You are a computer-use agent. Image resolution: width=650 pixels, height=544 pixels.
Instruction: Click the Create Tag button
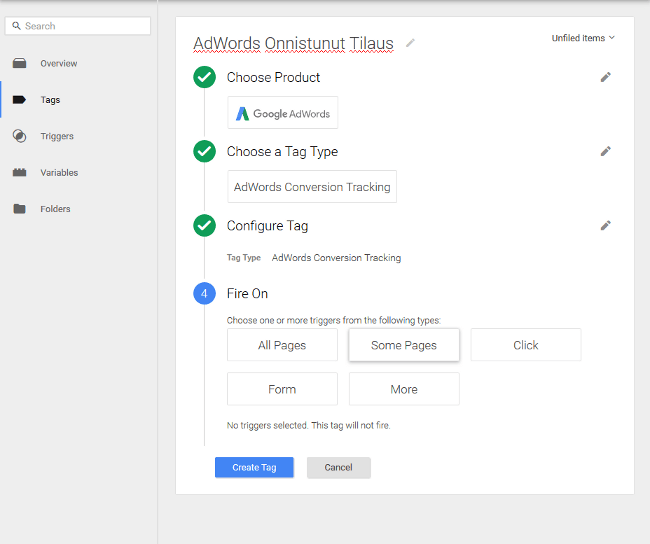click(254, 467)
